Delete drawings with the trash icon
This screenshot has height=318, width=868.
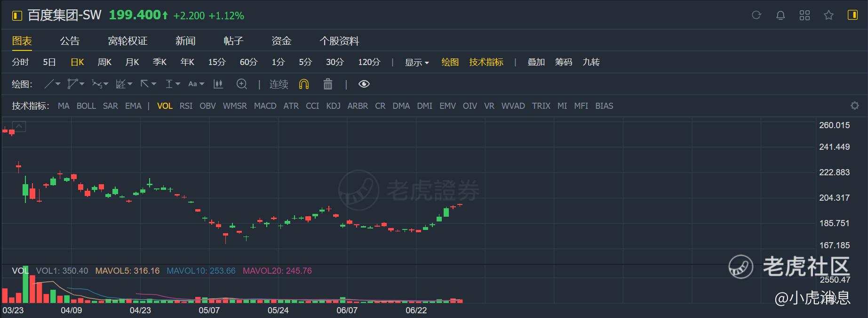328,84
